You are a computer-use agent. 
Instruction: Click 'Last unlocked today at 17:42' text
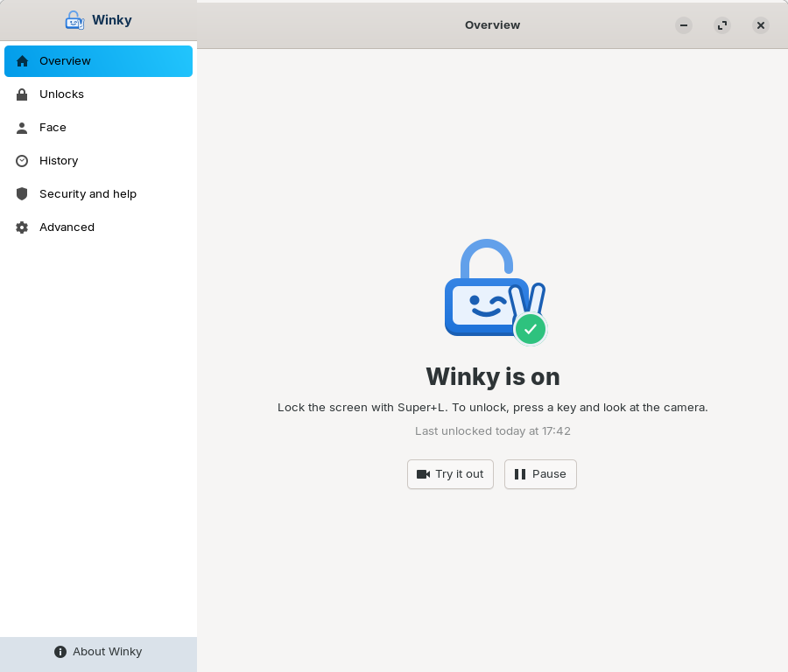pos(492,430)
